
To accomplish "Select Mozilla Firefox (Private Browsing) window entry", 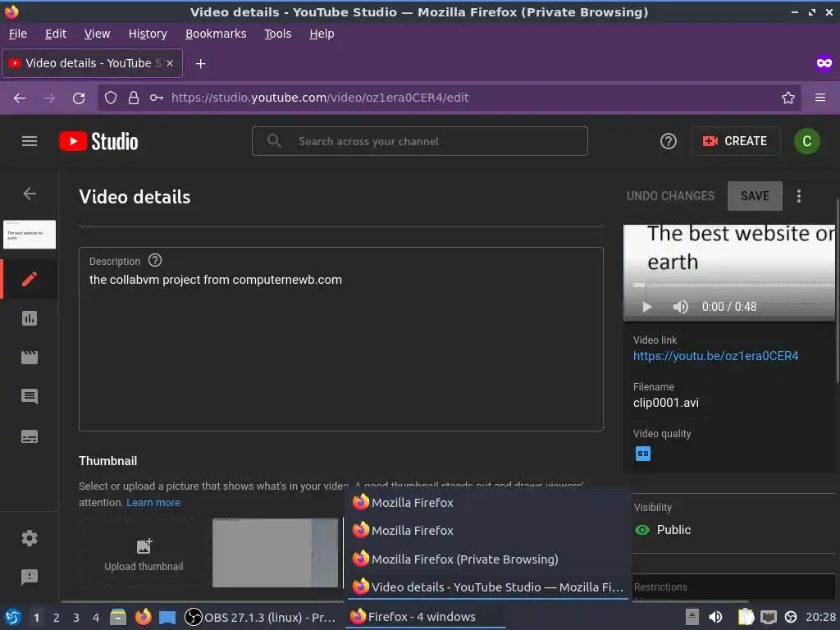I will click(x=488, y=559).
